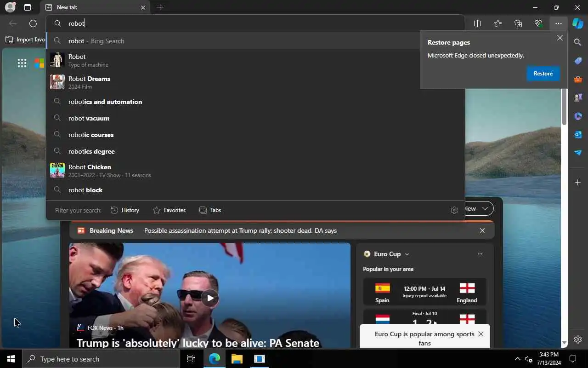Open Euro Cup card more options

click(480, 254)
